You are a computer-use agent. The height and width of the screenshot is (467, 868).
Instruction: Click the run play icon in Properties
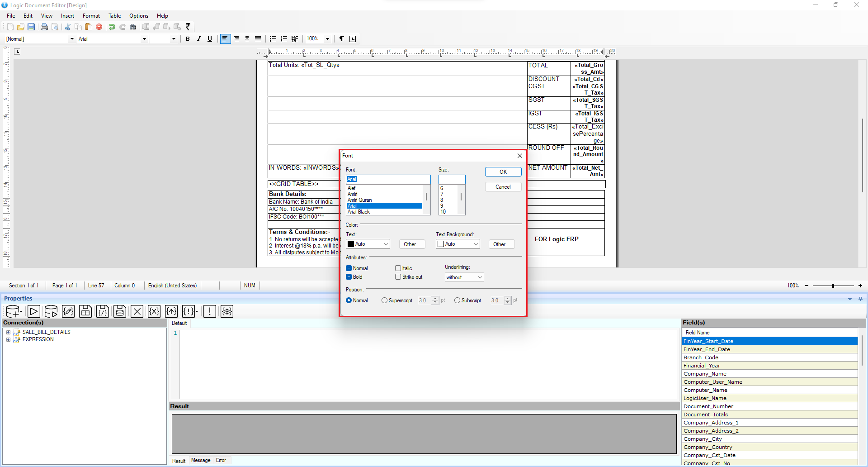pos(34,311)
